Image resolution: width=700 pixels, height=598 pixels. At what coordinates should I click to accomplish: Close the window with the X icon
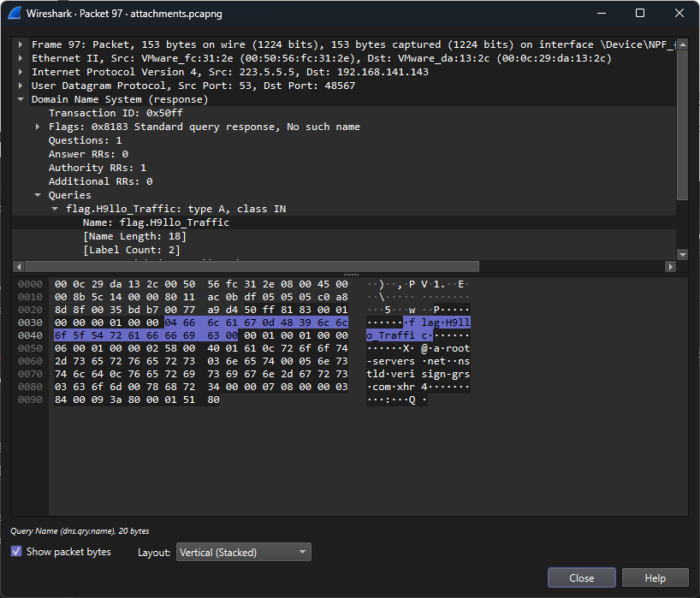pyautogui.click(x=679, y=14)
